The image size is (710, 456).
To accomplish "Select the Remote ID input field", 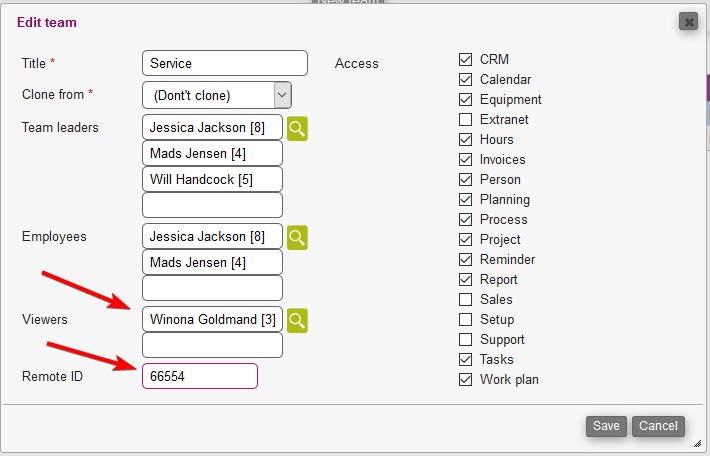I will point(200,376).
